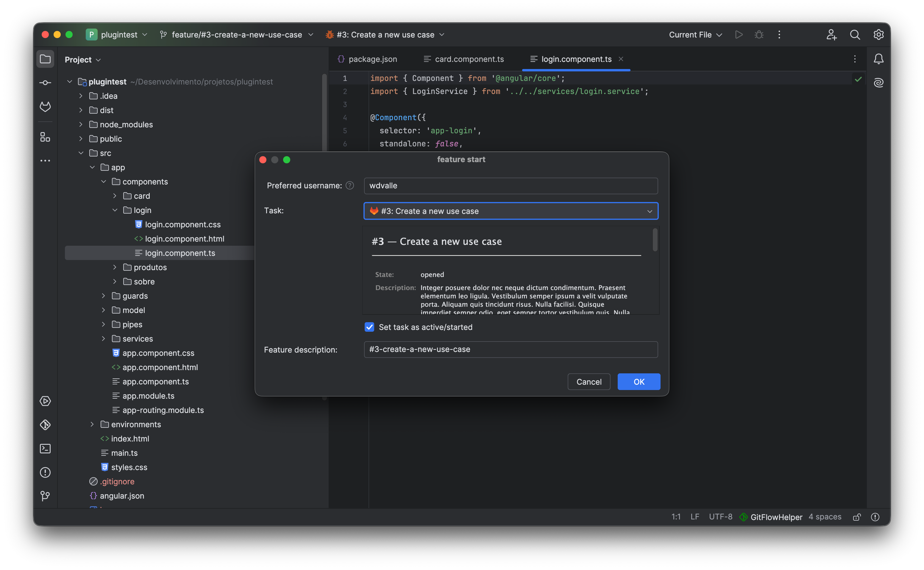This screenshot has width=924, height=570.
Task: Click the UTF-8 encoding status entry
Action: pos(720,516)
